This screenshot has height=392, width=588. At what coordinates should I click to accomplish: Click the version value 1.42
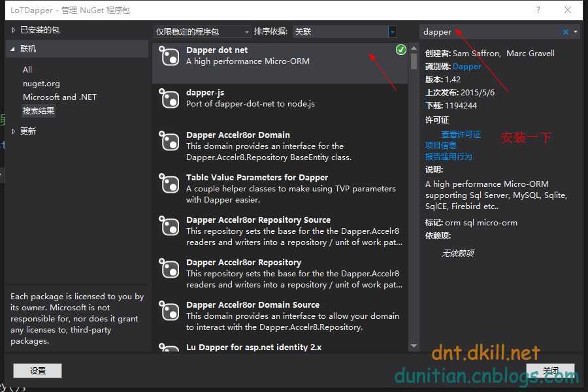(x=453, y=80)
